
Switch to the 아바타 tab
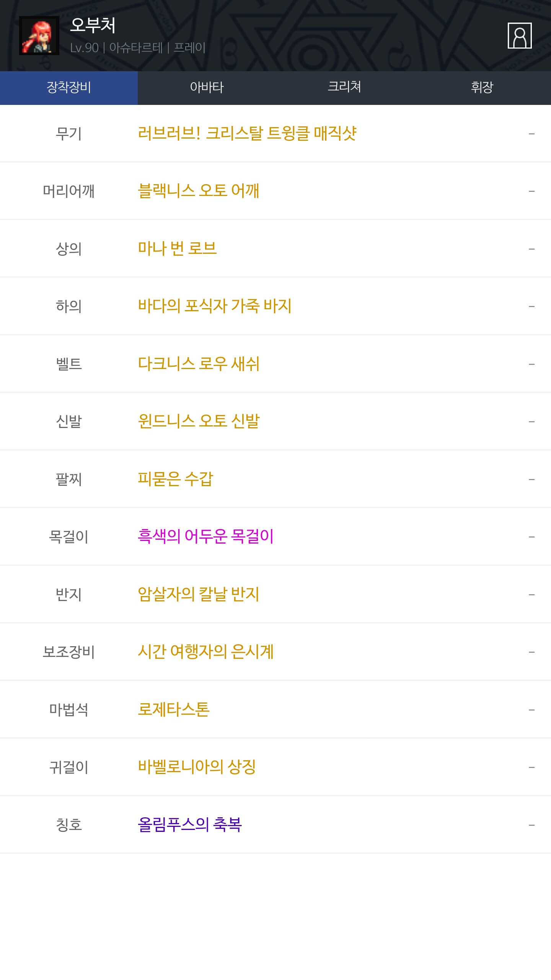[x=207, y=88]
